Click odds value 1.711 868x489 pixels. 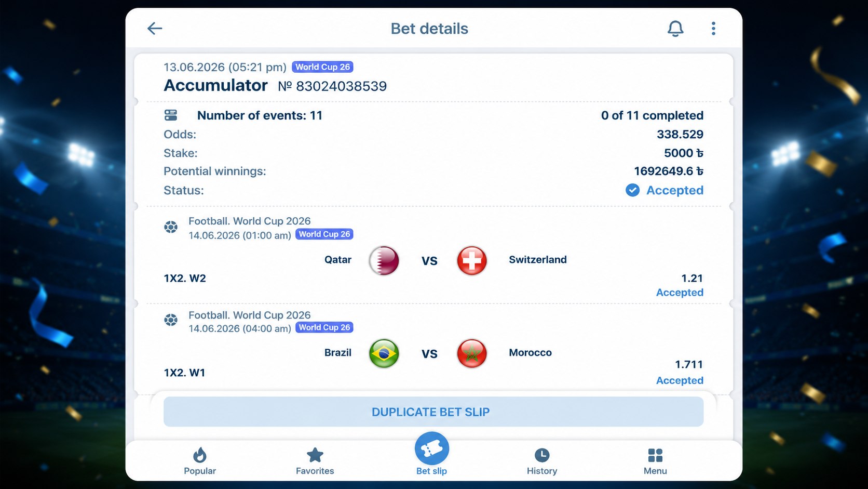pos(689,365)
